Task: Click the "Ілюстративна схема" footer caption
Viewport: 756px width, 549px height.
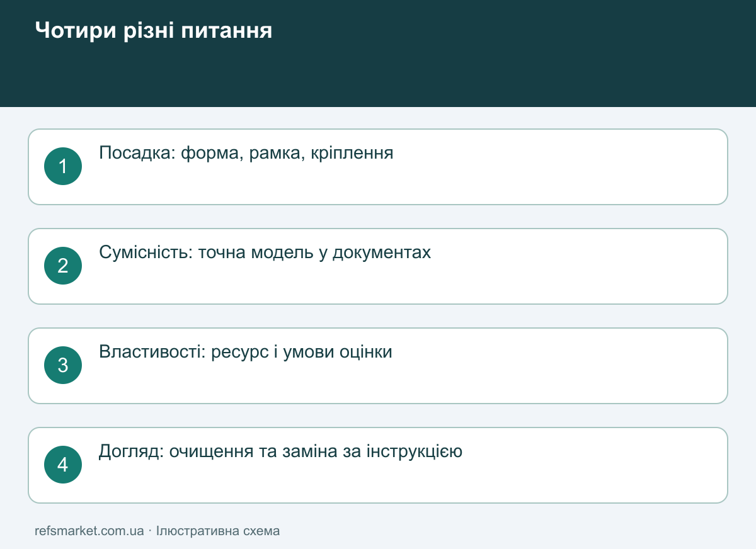Action: pyautogui.click(x=218, y=531)
